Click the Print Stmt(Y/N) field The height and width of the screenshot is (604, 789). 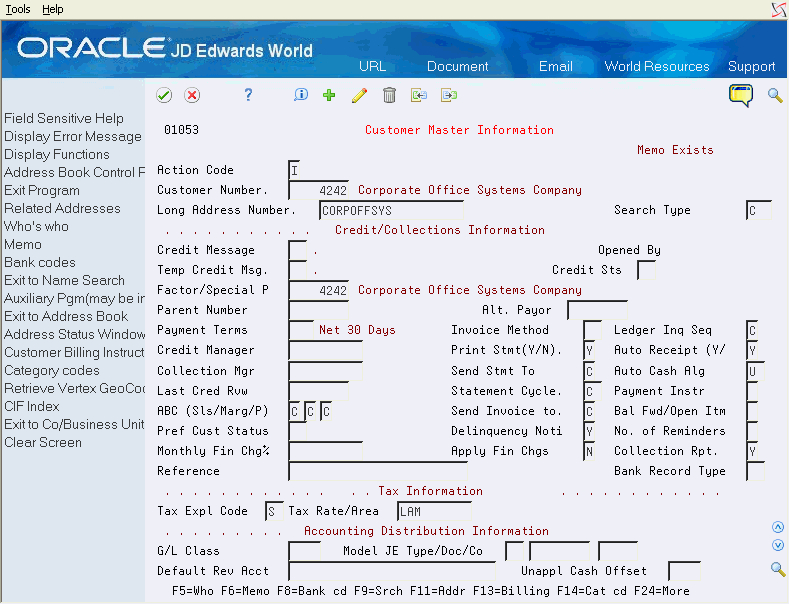(x=589, y=350)
